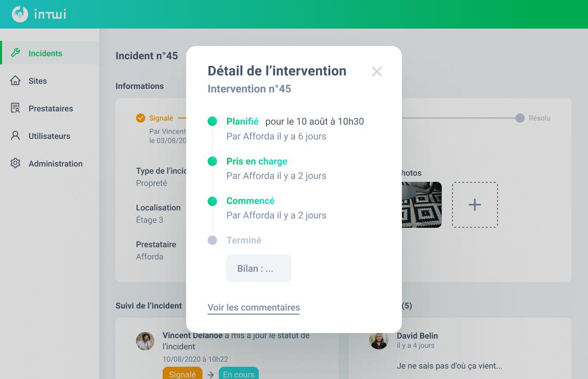Click the Détail de l'intervention title
The image size is (588, 379).
coord(277,71)
